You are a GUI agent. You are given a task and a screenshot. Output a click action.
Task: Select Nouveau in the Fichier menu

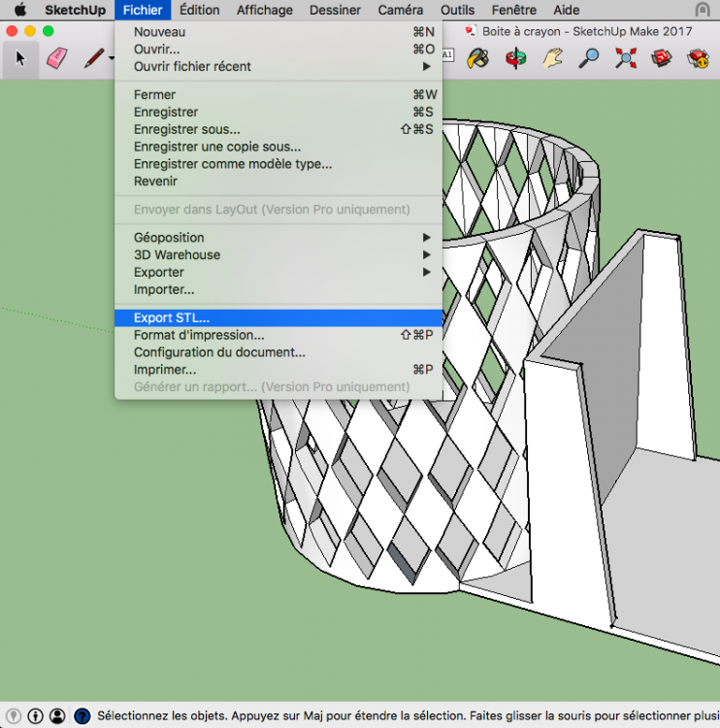tap(278, 32)
